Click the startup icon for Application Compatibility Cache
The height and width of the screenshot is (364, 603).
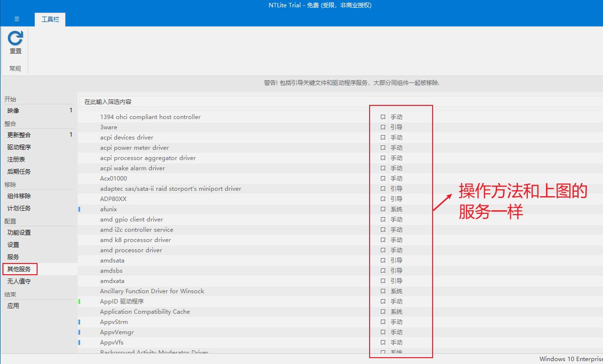tap(383, 312)
